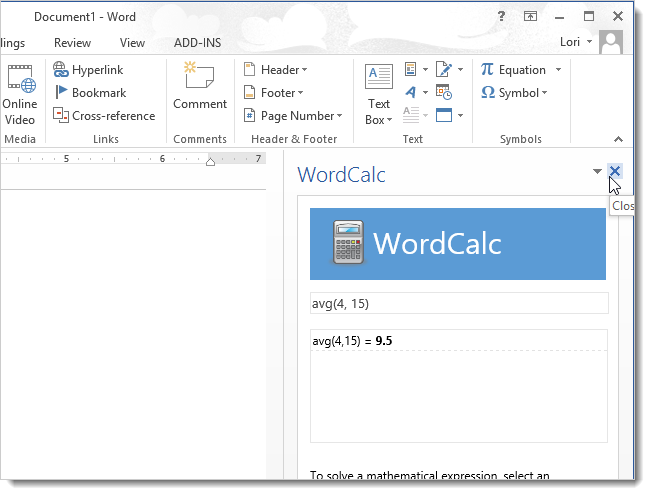The width and height of the screenshot is (650, 495).
Task: Click the right indent marker on ruler
Action: pos(210,162)
